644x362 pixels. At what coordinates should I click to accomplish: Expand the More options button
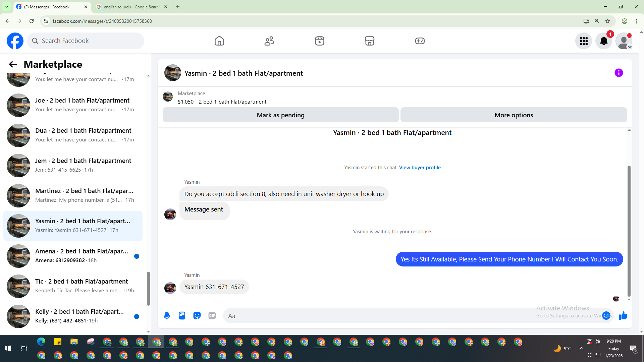(514, 115)
